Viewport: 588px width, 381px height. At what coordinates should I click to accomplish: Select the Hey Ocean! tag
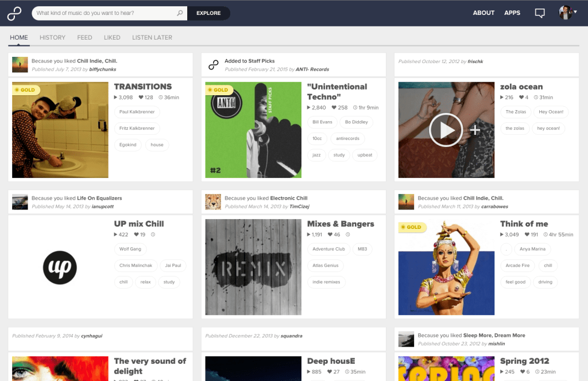(x=551, y=112)
